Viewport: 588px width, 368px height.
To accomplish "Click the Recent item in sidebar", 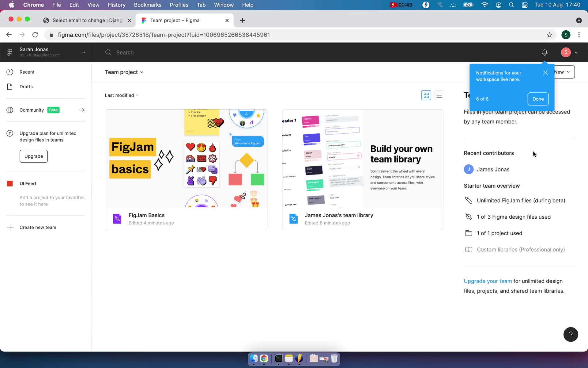I will (27, 72).
